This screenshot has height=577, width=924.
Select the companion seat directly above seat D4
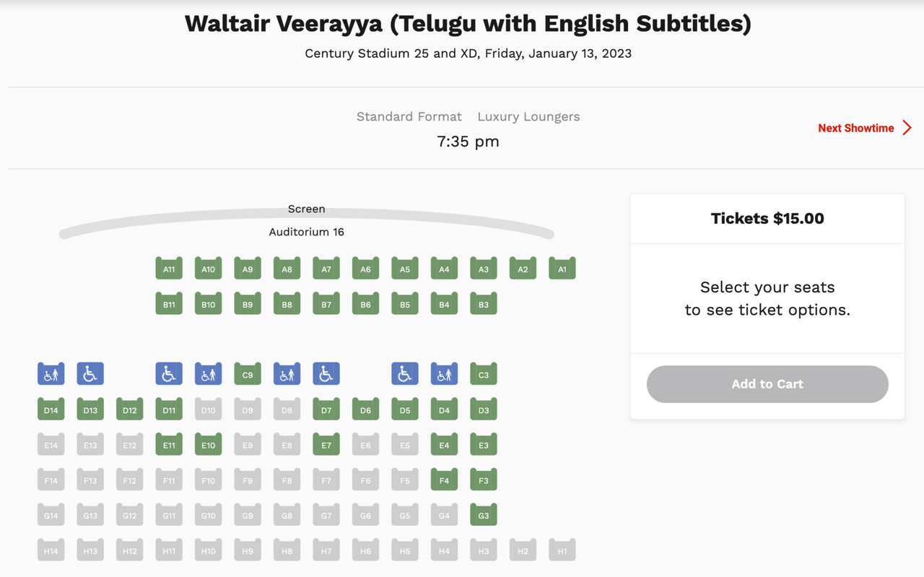coord(444,374)
